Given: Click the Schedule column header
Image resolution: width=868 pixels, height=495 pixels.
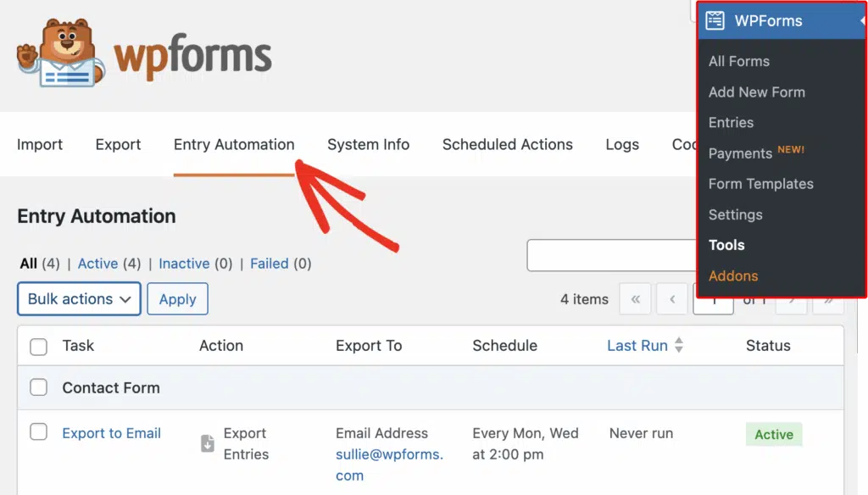Looking at the screenshot, I should coord(504,346).
